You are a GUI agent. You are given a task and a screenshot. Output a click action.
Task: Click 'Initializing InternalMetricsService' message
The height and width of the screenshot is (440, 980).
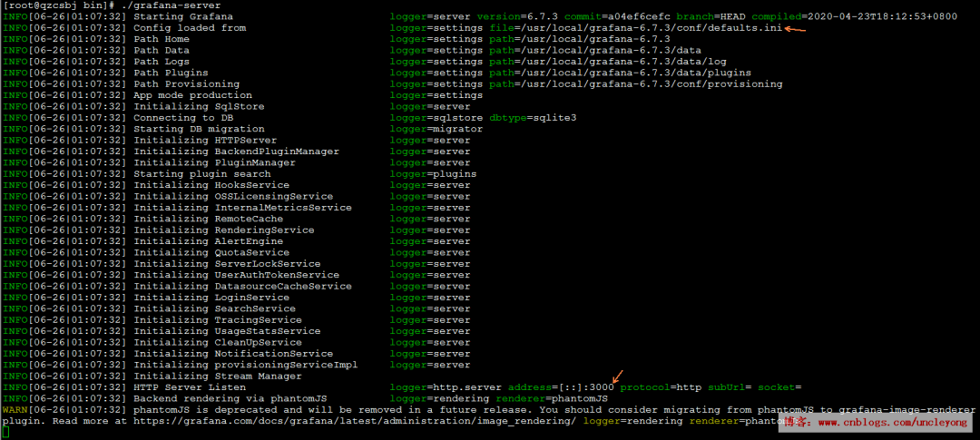coord(242,208)
